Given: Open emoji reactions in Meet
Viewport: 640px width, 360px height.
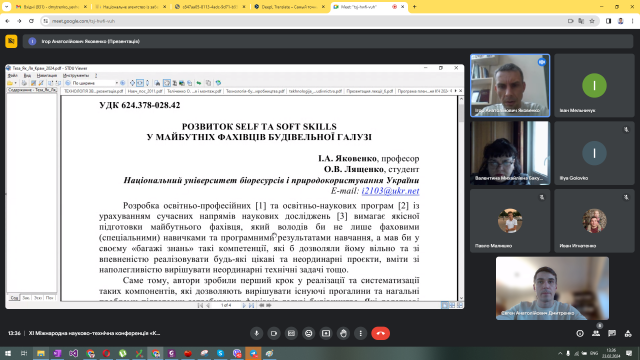Looking at the screenshot, I should click(309, 333).
